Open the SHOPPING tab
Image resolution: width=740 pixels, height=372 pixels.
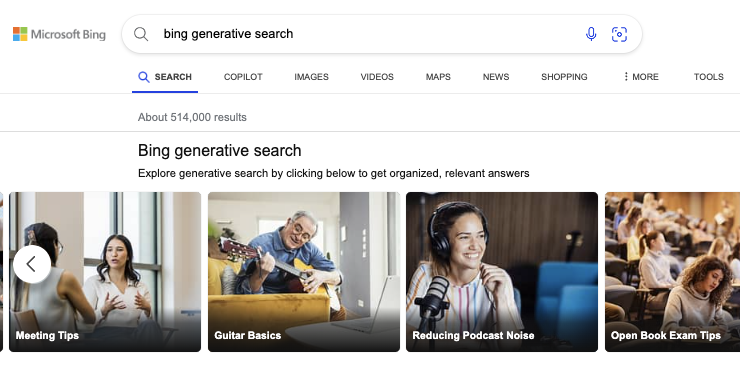pyautogui.click(x=564, y=76)
